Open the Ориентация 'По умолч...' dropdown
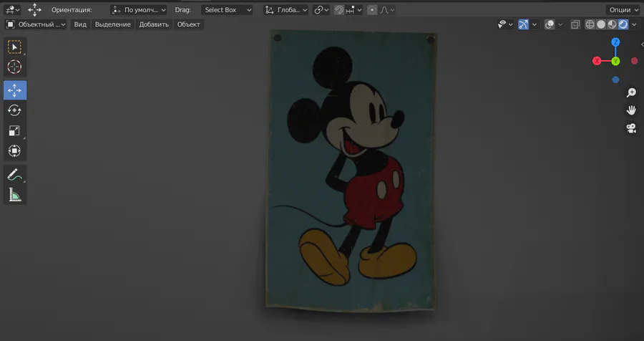The image size is (644, 341). click(139, 10)
